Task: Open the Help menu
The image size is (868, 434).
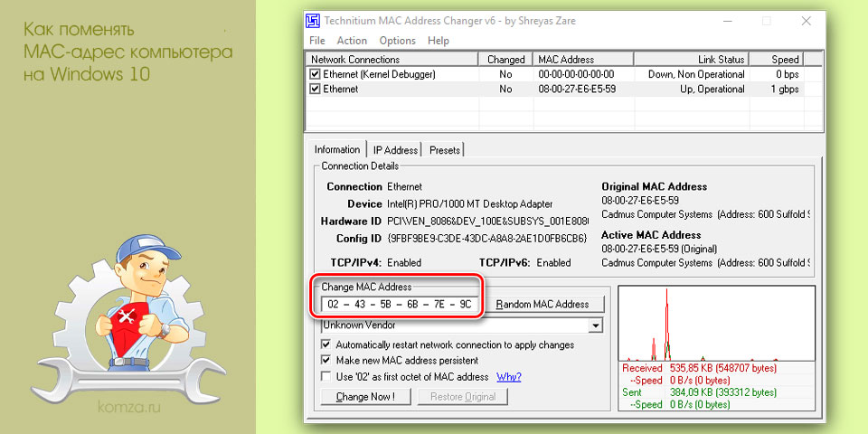Action: point(439,41)
